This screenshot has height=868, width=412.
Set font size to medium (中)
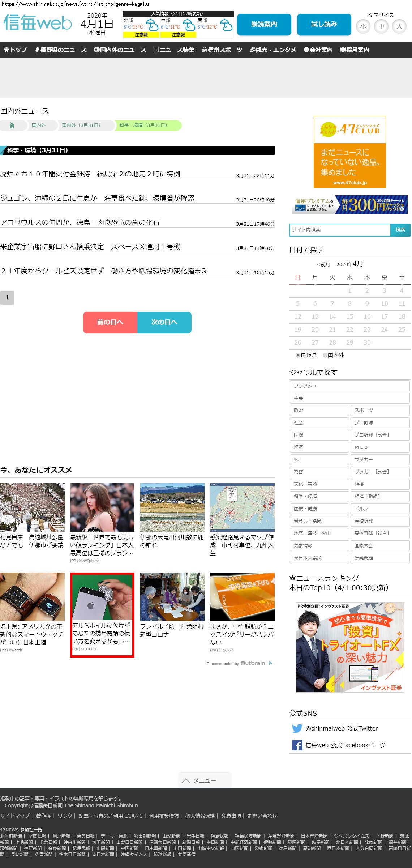(x=381, y=26)
